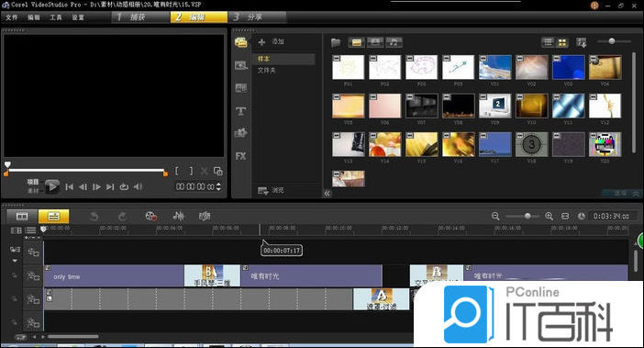
Task: Redo the action in timeline toolbar
Action: click(x=122, y=216)
